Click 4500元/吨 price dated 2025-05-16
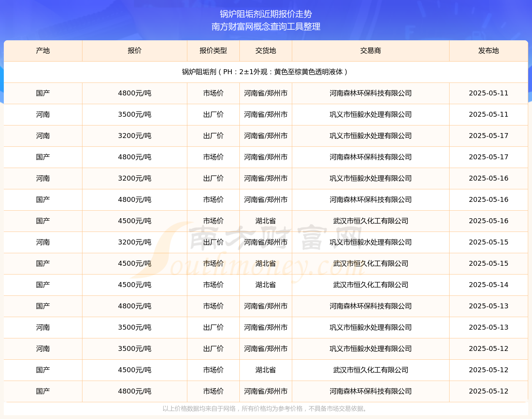This screenshot has height=419, width=532. [x=135, y=221]
